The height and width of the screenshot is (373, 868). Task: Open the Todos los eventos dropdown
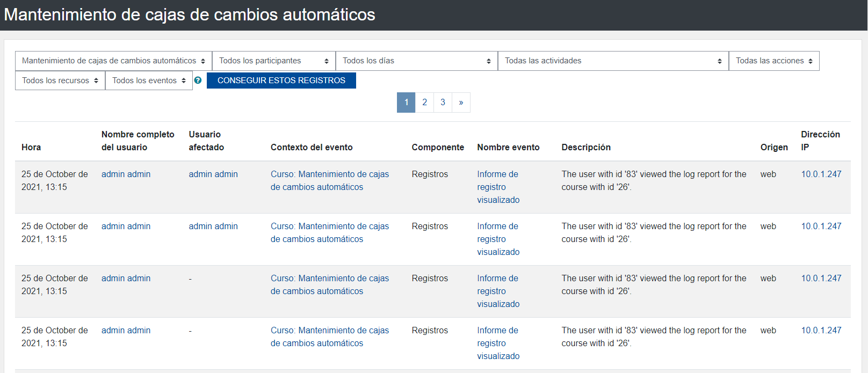click(148, 81)
